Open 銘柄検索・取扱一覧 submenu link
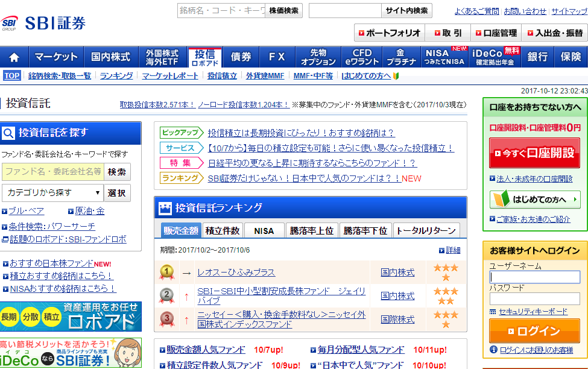The image size is (588, 369). click(60, 76)
